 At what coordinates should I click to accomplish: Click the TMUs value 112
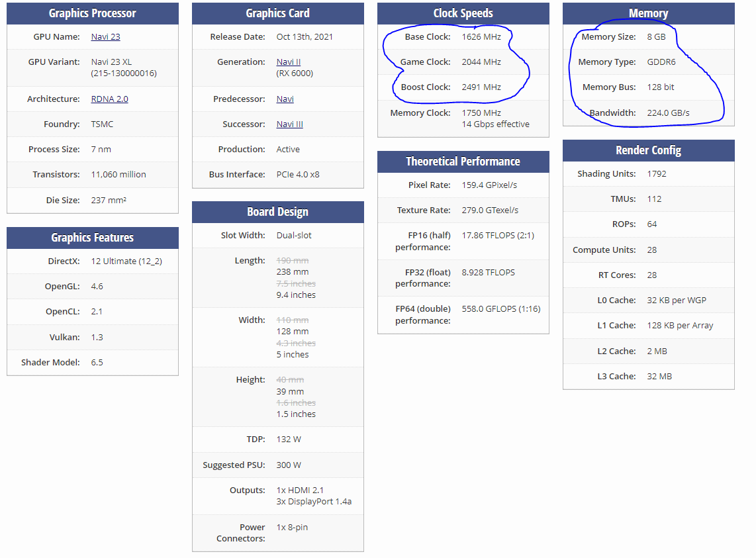(654, 199)
